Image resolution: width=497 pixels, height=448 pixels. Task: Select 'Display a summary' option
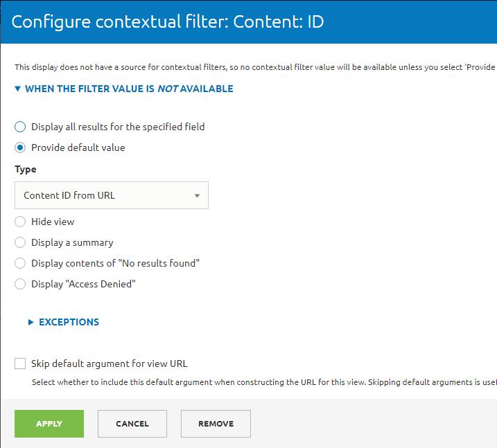tap(20, 242)
